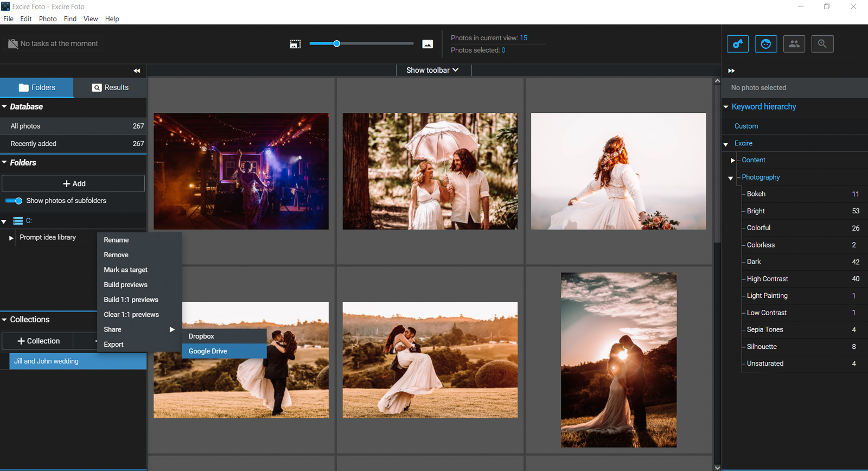Viewport: 868px width, 471px height.
Task: Expand the Prompt idea library folder
Action: click(11, 238)
